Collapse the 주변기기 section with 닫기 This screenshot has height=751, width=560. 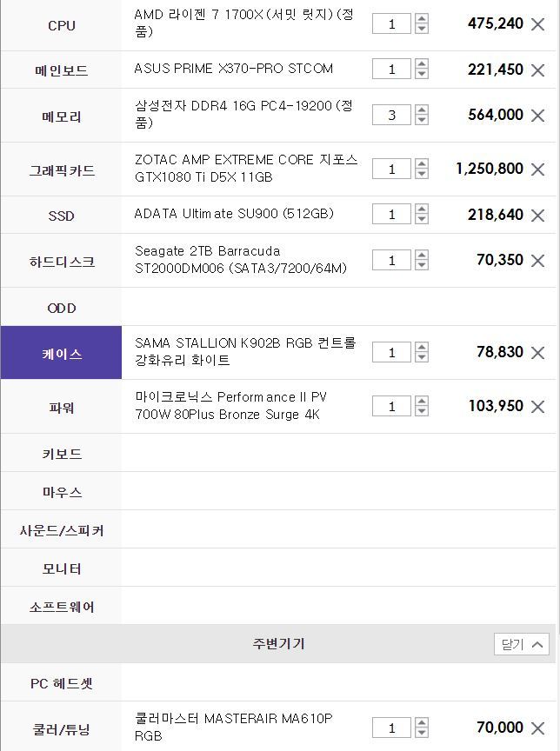click(521, 644)
